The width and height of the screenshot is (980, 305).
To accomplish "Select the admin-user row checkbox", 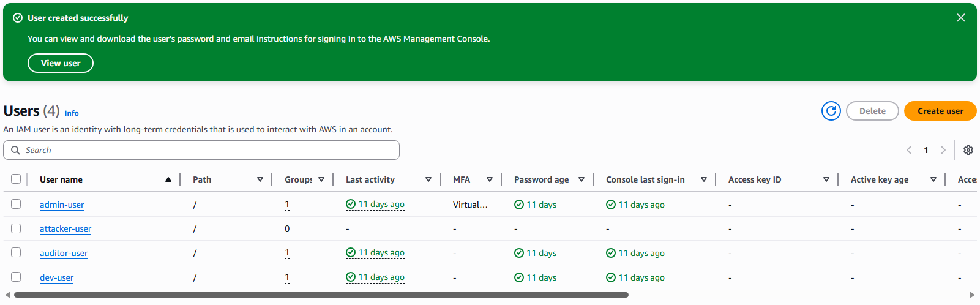I will tap(16, 204).
